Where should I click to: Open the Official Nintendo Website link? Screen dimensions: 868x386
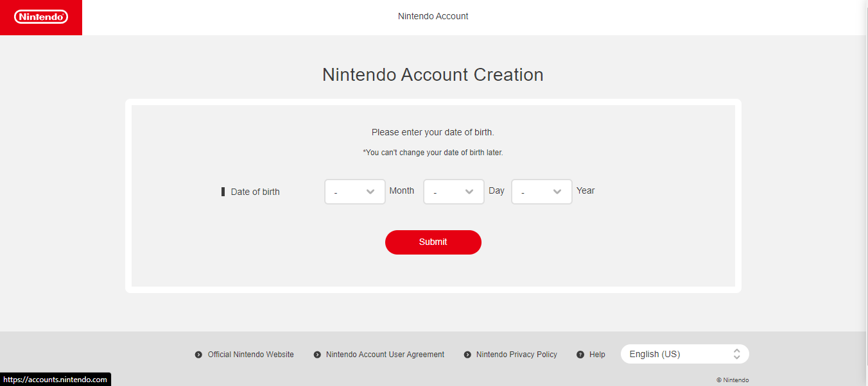[250, 354]
